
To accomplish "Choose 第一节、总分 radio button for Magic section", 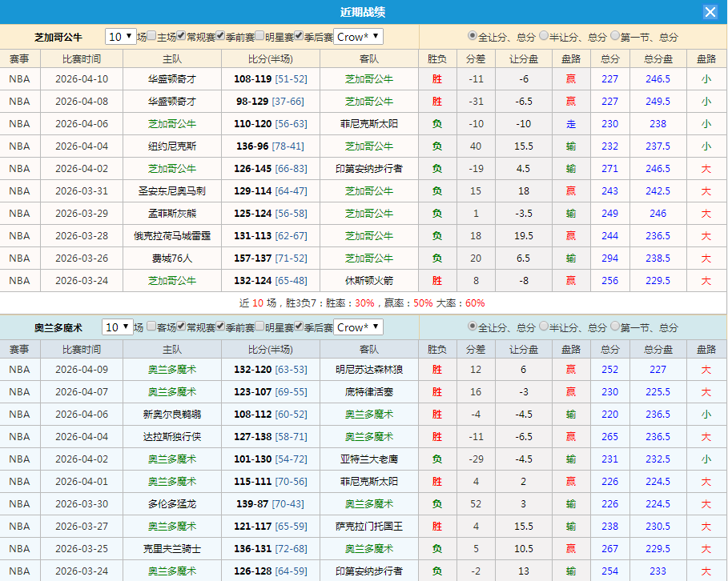I will (613, 327).
